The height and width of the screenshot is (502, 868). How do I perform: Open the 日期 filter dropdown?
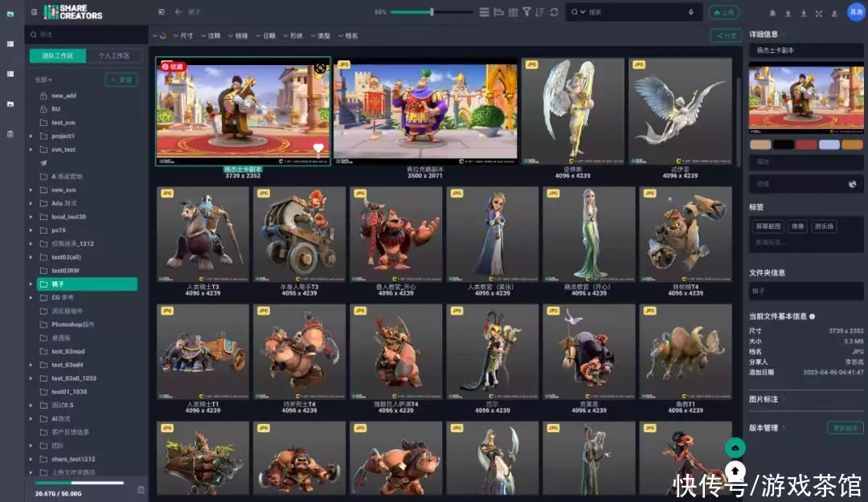(x=266, y=36)
